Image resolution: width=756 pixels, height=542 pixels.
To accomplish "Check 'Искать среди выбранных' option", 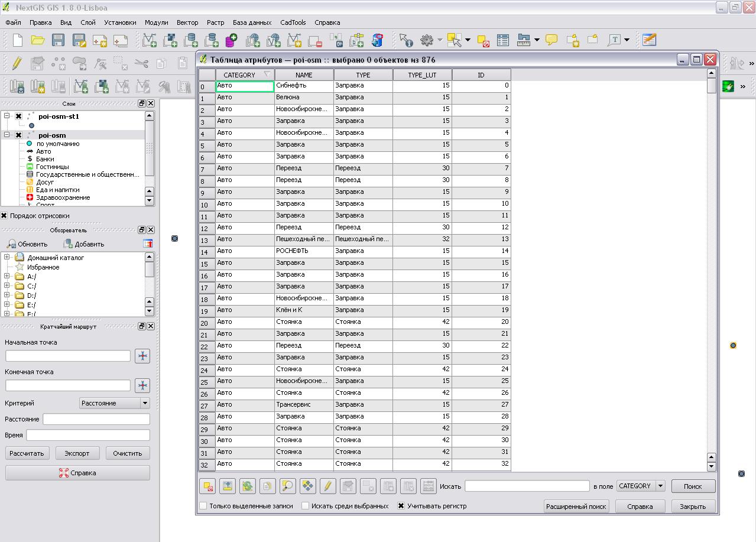I will (x=306, y=506).
